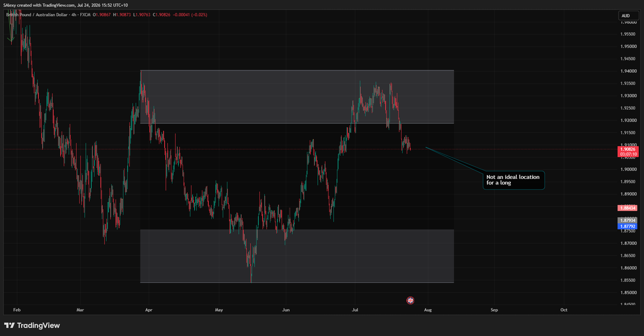Click the UK flag economic event icon
Viewport: 644px width, 336px height.
(411, 300)
